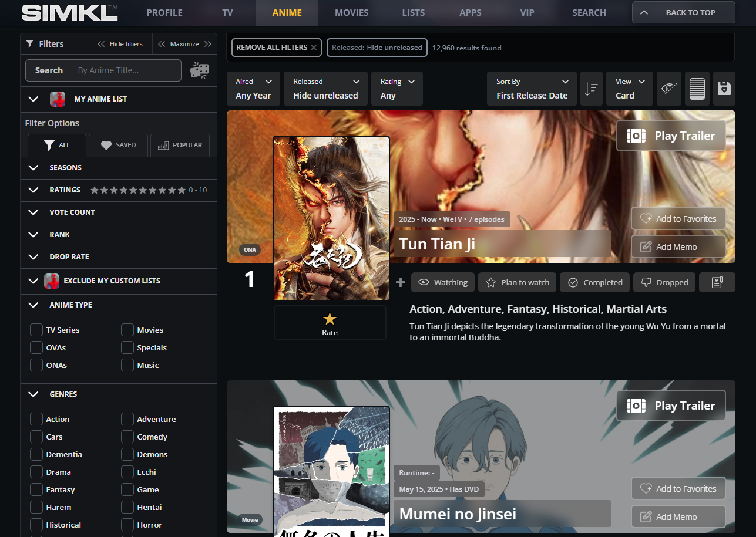This screenshot has height=537, width=756.
Task: Open the list notes icon after Dropped
Action: (717, 282)
